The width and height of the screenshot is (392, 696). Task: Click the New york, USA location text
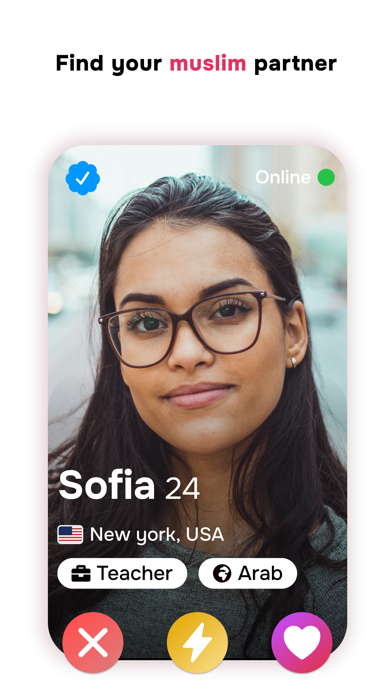click(157, 534)
